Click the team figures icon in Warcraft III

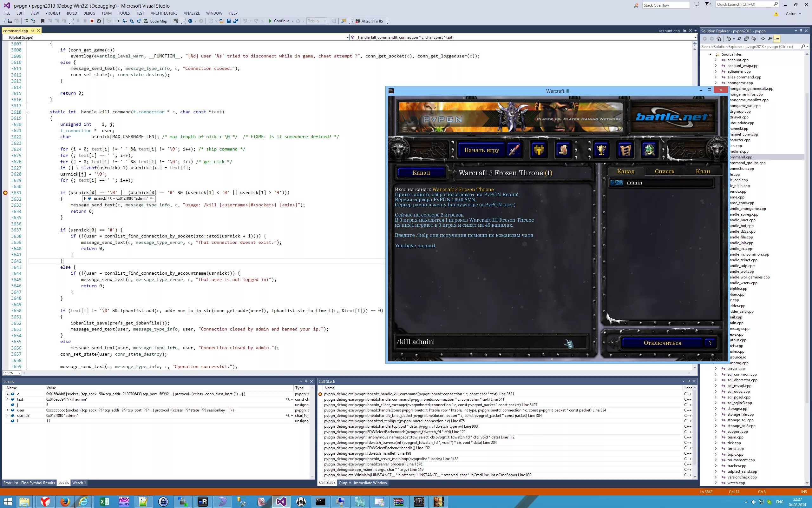coord(539,150)
